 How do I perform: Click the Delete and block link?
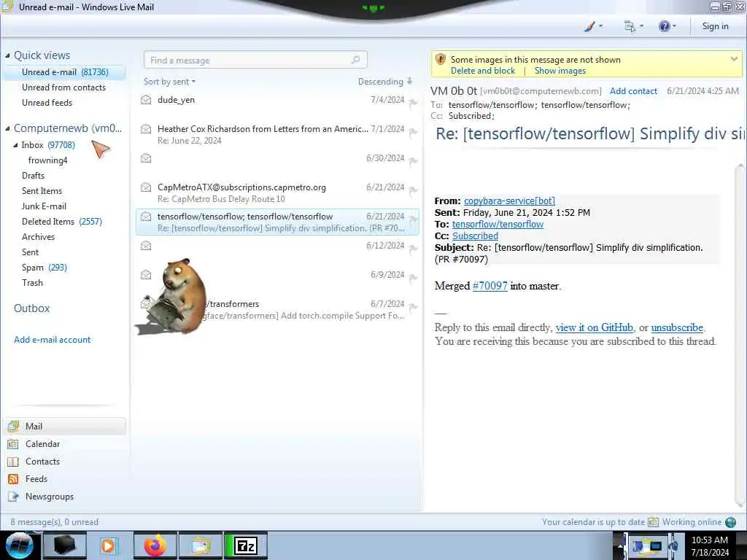[483, 71]
